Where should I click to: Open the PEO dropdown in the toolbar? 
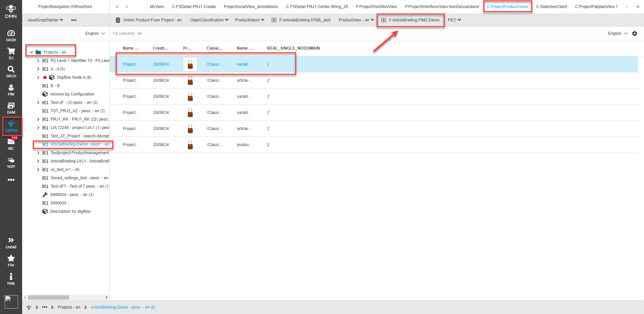[454, 20]
